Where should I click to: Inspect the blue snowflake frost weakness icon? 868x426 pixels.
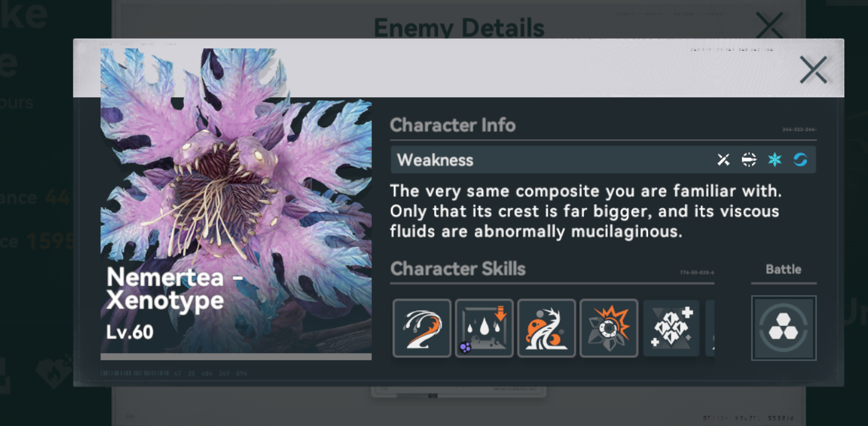tap(775, 160)
